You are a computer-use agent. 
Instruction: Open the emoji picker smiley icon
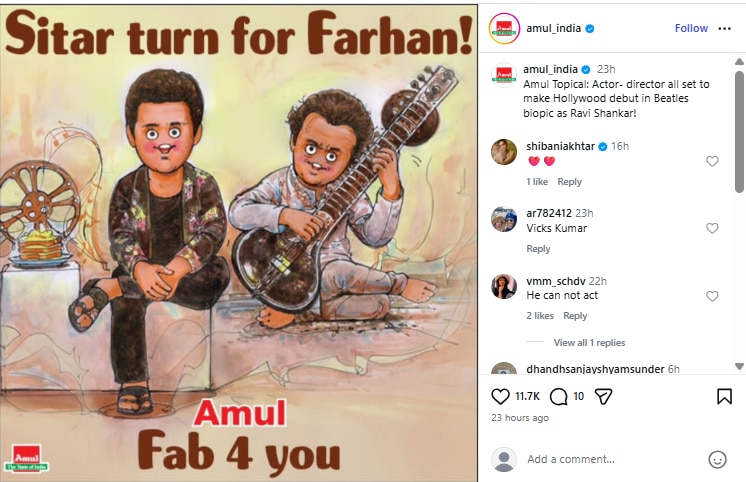[x=717, y=459]
